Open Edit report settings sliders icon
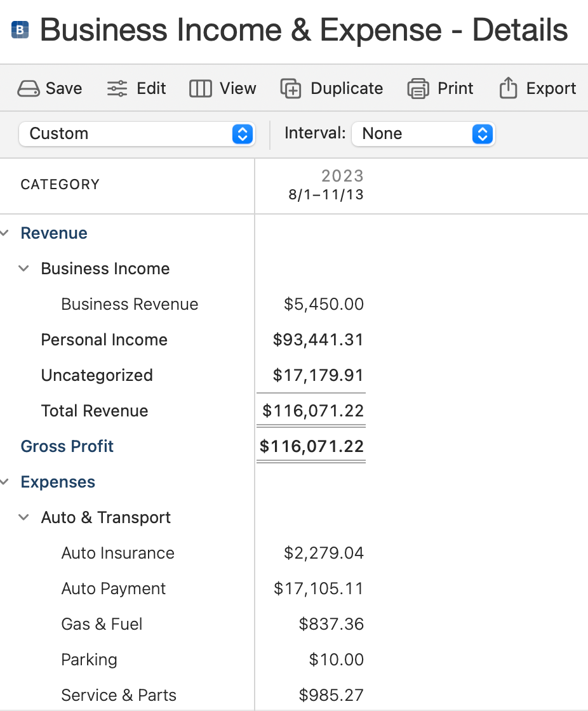 117,89
